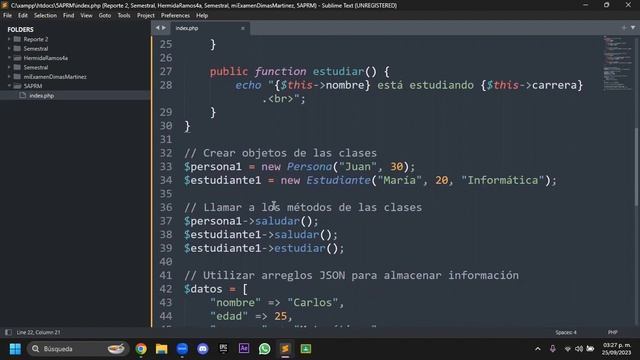Select the Reporte 2 folder
Viewport: 640px width, 360px height.
(x=36, y=39)
